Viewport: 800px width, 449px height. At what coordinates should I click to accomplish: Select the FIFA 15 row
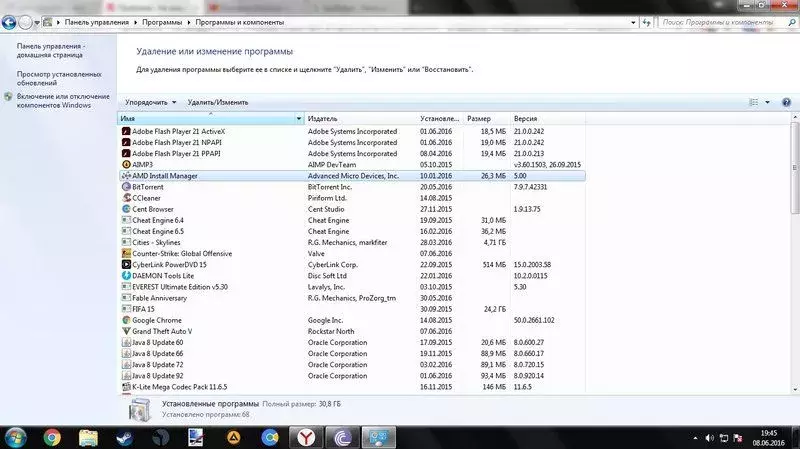[x=352, y=309]
